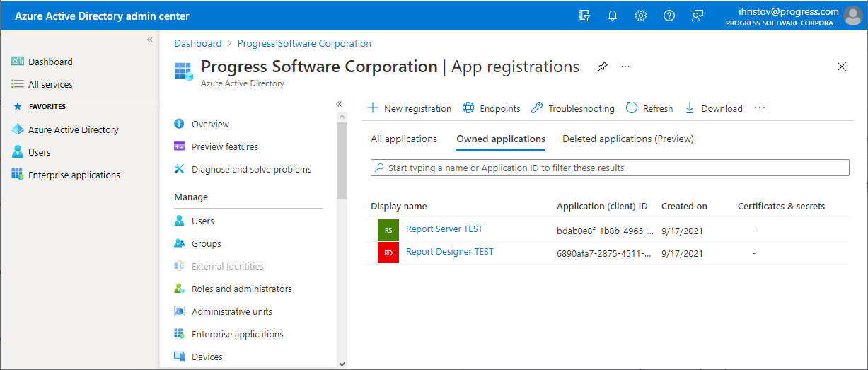Click the application name filter search box
Viewport: 868px width, 370px height.
coord(610,168)
